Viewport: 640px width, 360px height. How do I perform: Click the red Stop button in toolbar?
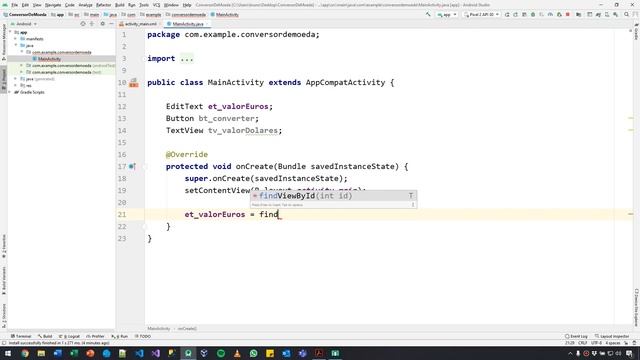[568, 15]
